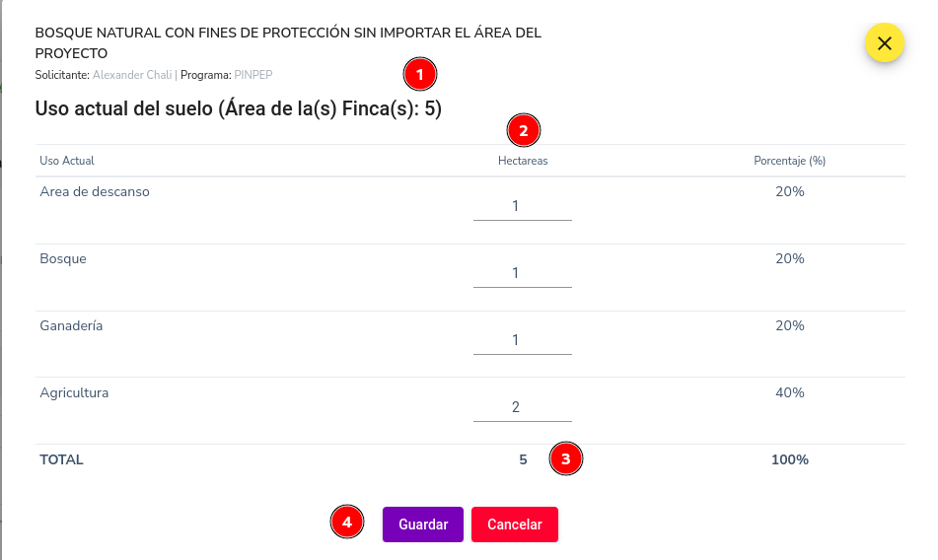Focus the Ganadería hectares input field
The height and width of the screenshot is (560, 938).
tap(522, 341)
